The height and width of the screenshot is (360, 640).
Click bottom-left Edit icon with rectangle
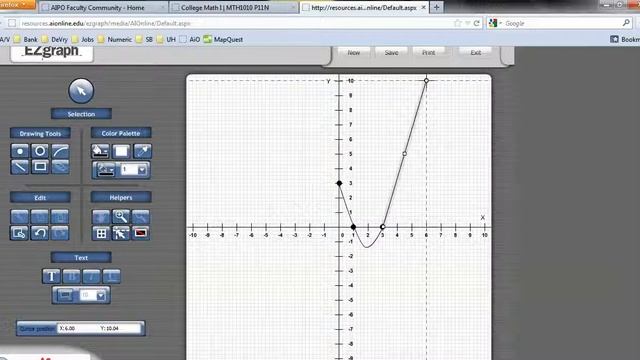point(20,233)
